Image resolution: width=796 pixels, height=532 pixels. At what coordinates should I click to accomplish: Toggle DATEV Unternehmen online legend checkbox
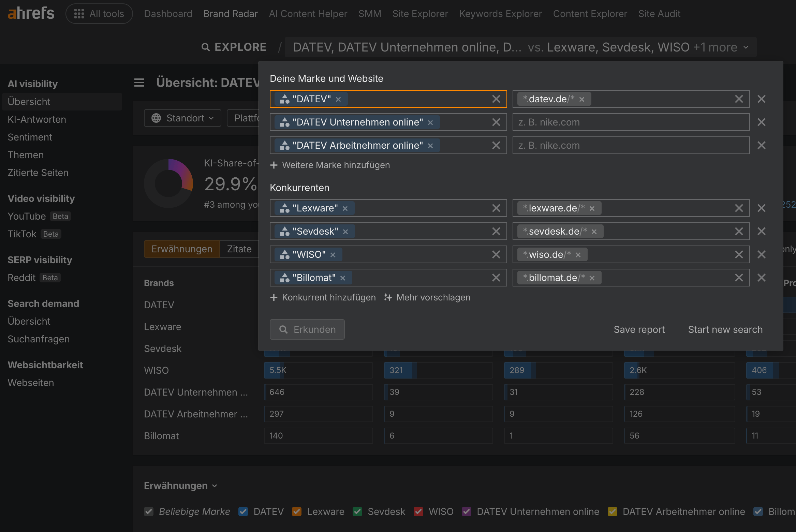click(x=467, y=512)
